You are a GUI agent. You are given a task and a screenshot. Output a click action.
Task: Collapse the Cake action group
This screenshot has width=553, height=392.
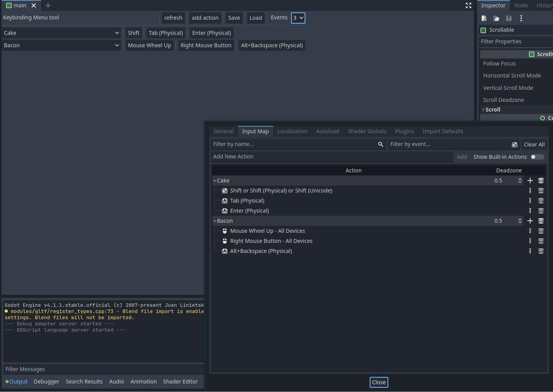(215, 181)
